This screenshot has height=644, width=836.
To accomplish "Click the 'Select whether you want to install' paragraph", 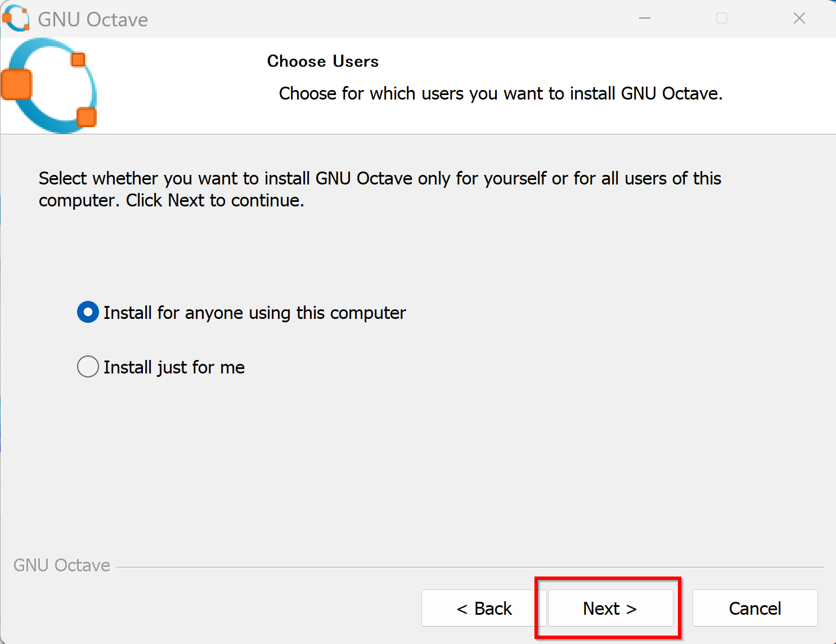I will (x=380, y=189).
